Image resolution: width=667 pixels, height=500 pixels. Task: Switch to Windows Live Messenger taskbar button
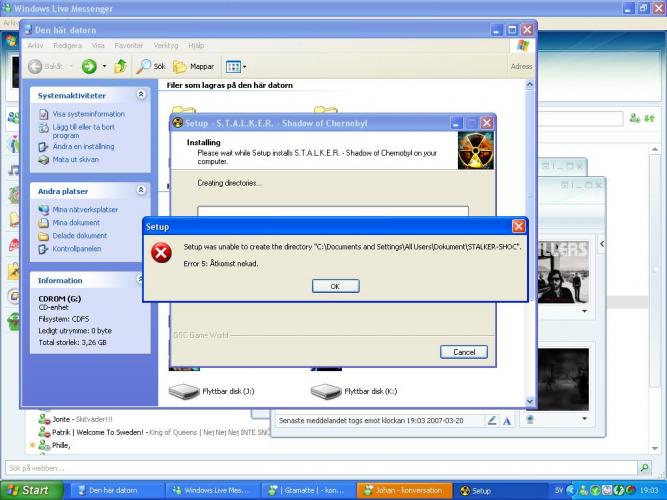coord(210,491)
